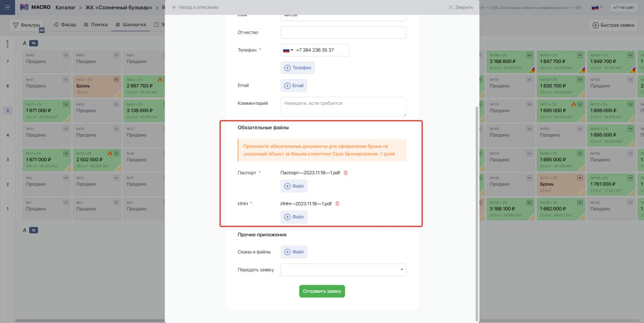Switch to the Фасад view tab
This screenshot has height=323, width=644.
pos(64,25)
